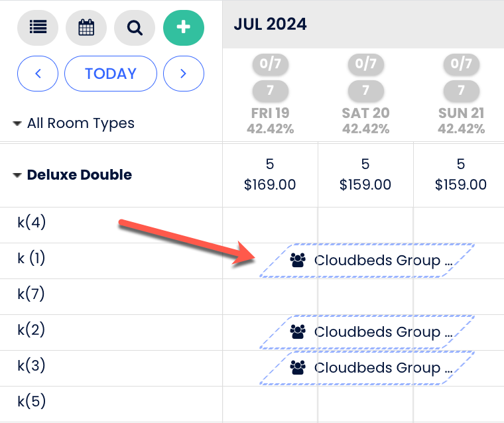Click group icon on k(3) reservation

pyautogui.click(x=298, y=368)
